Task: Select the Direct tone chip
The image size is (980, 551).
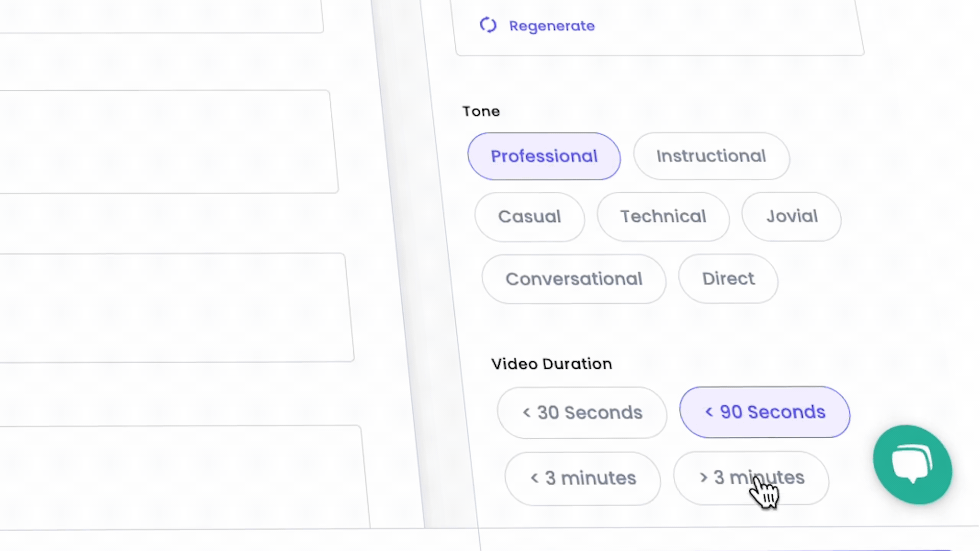Action: coord(728,279)
